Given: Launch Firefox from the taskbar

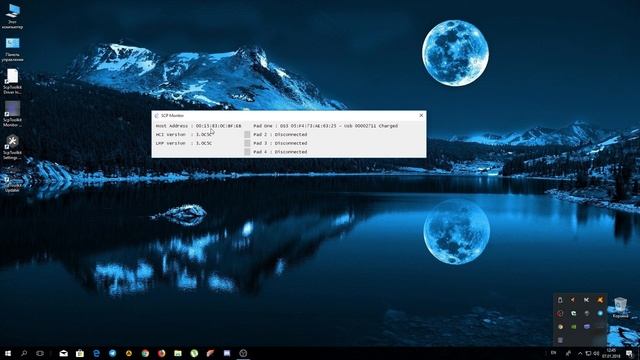Looking at the screenshot, I should [162, 353].
